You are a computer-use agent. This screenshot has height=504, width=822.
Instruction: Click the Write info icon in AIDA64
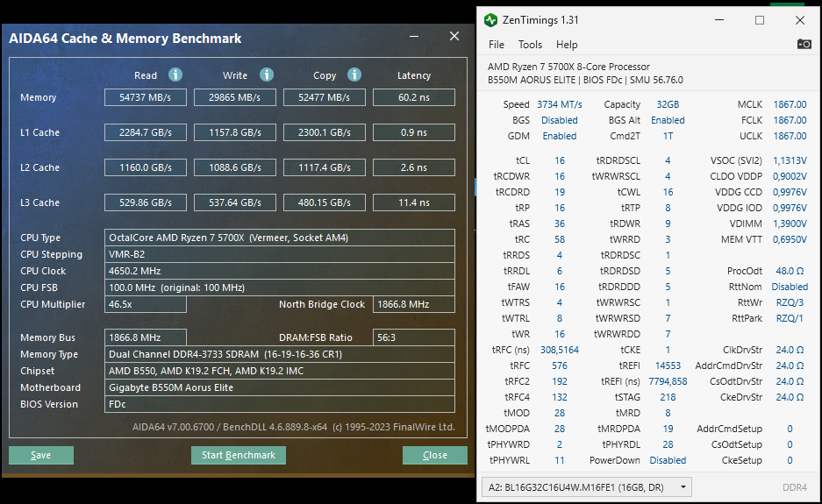[x=267, y=75]
